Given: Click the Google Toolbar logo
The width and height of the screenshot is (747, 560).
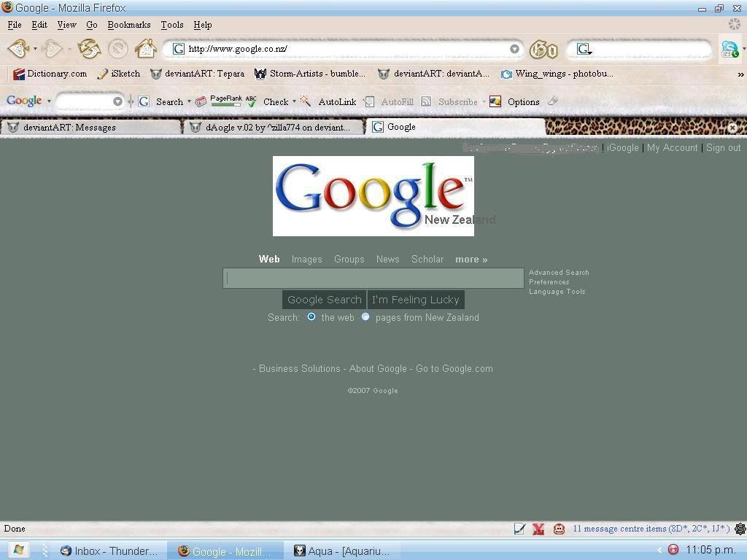Looking at the screenshot, I should coord(24,101).
